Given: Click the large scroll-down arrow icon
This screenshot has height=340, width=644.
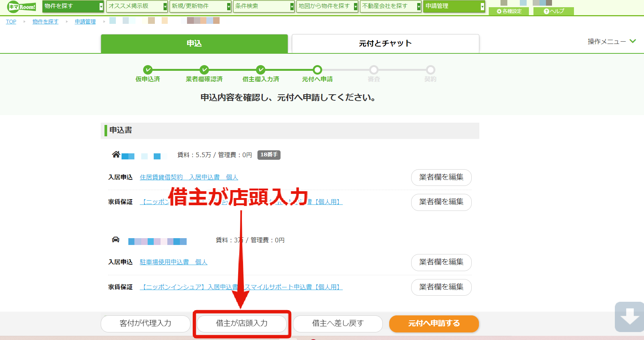Looking at the screenshot, I should tap(629, 317).
